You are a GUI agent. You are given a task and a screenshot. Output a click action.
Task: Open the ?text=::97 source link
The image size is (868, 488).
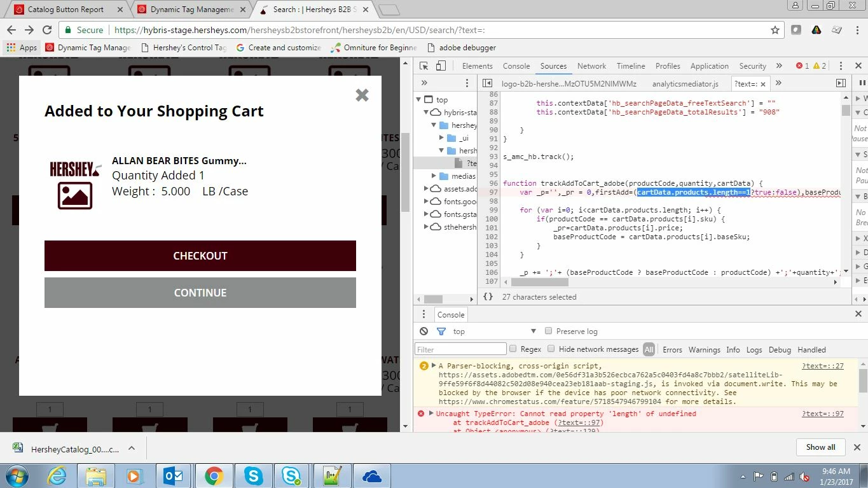click(x=823, y=414)
